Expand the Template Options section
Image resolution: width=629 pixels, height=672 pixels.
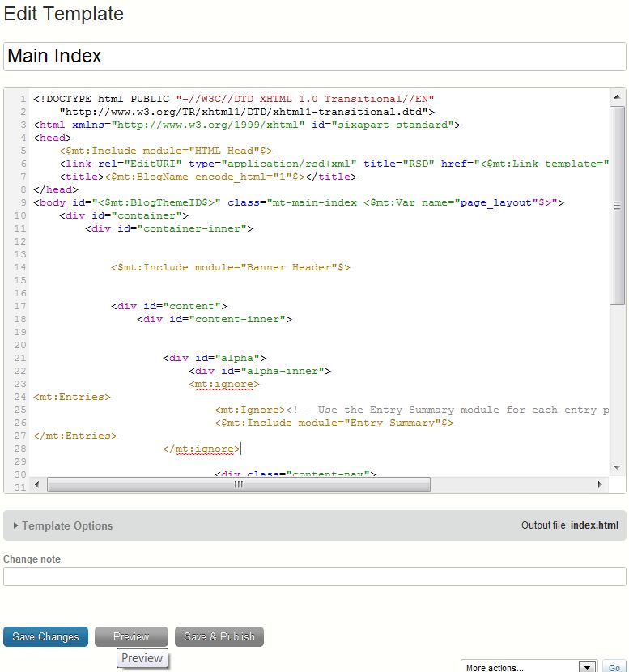63,525
